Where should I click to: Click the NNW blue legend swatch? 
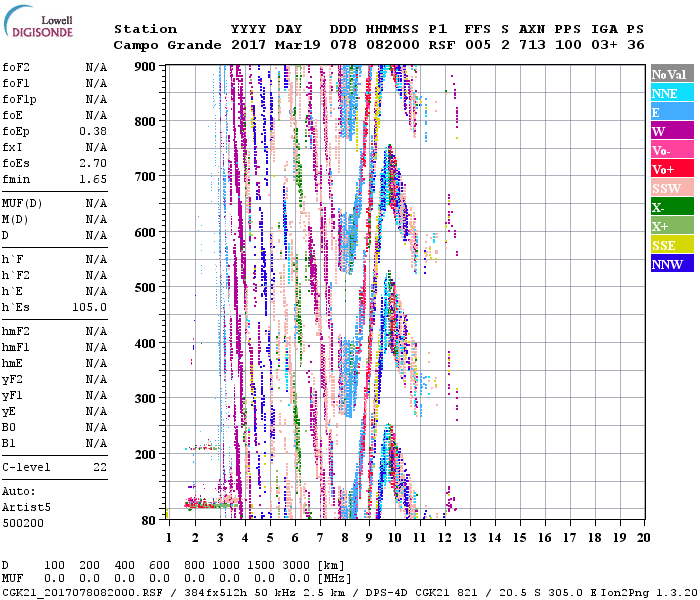point(672,264)
